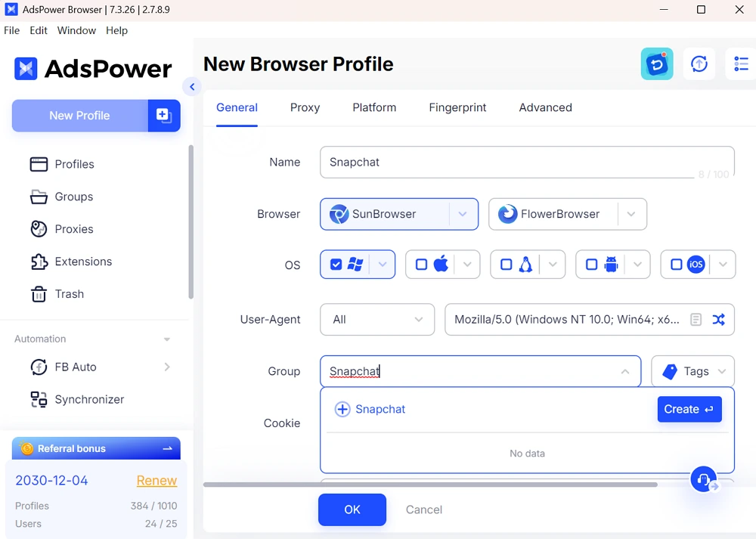Collapse the Automation section
Viewport: 756px width, 539px height.
[167, 339]
